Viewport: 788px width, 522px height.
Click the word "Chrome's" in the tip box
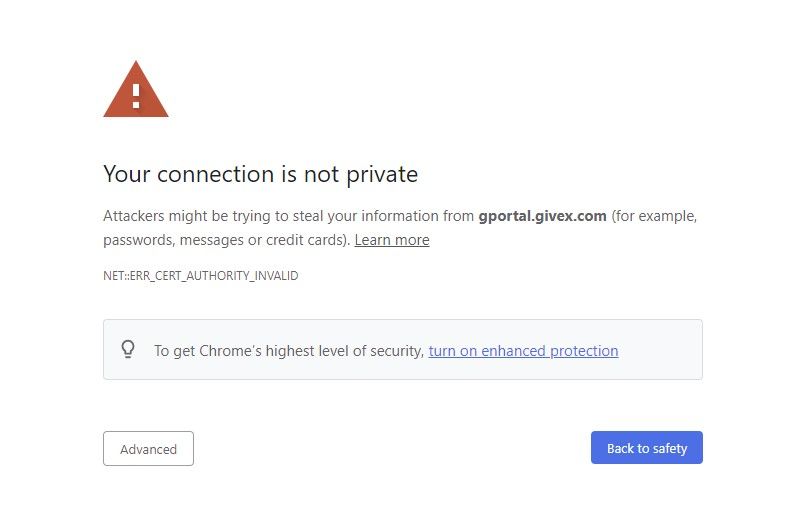[x=229, y=351]
